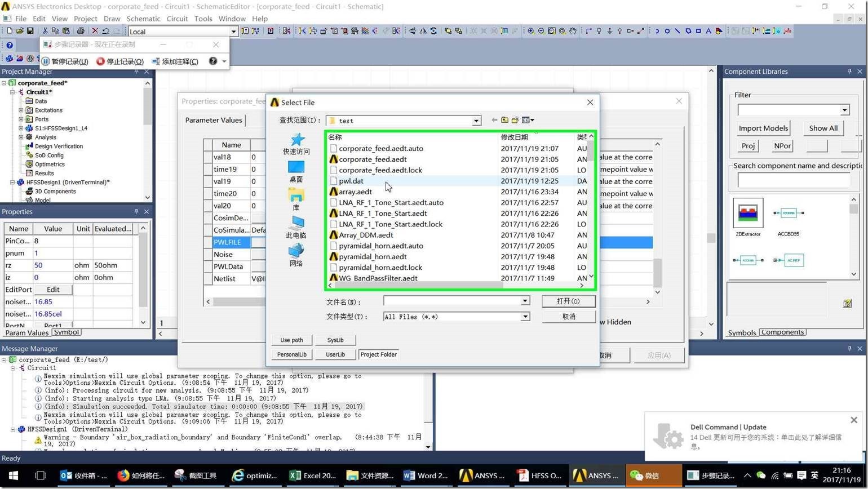Click the blue Help question mark icon

click(9, 45)
